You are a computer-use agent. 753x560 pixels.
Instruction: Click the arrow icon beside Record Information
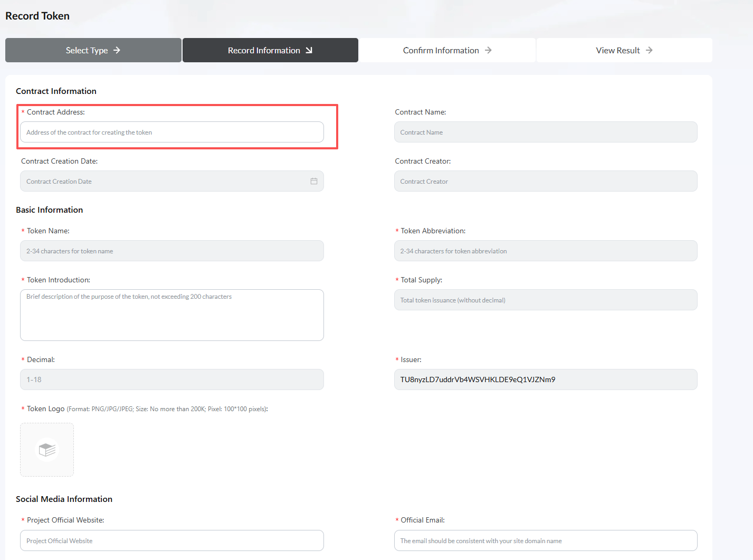pos(309,50)
